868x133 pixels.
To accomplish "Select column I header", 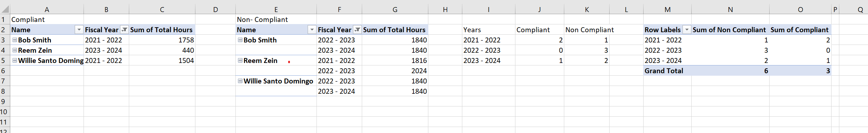I will tap(489, 10).
